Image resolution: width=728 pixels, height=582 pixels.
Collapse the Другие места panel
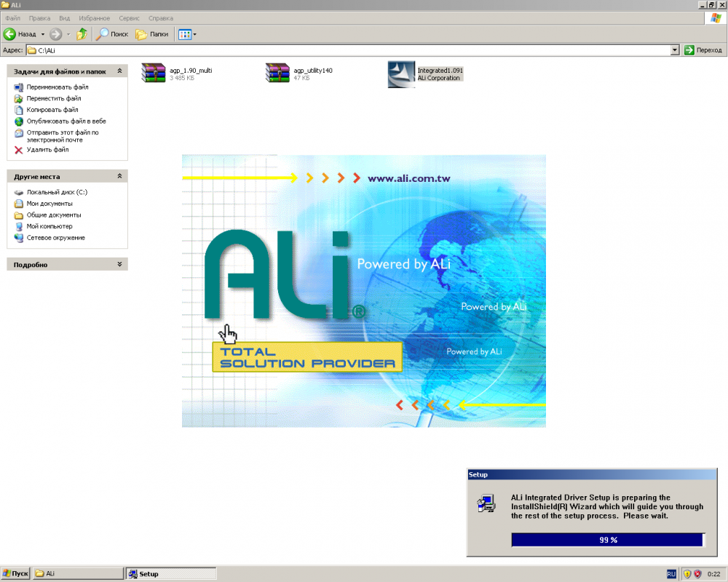(120, 176)
